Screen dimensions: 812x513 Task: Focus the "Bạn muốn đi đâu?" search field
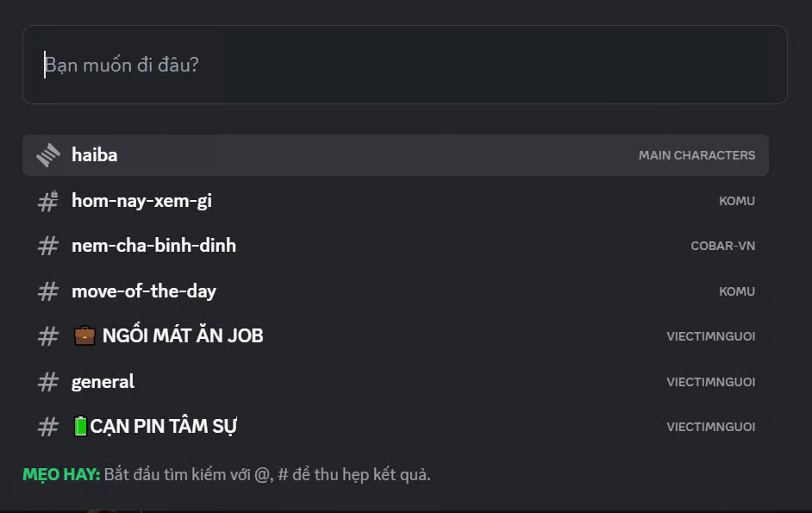[x=405, y=65]
